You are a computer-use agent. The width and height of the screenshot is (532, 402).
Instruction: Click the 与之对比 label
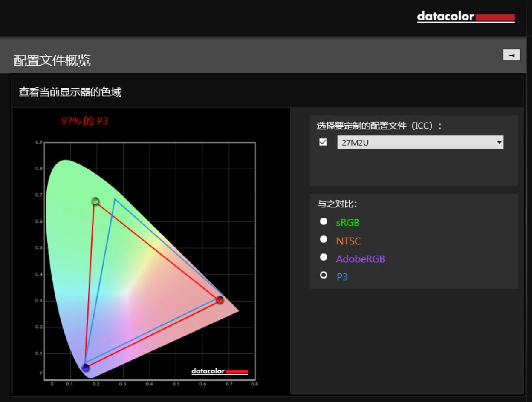[337, 204]
